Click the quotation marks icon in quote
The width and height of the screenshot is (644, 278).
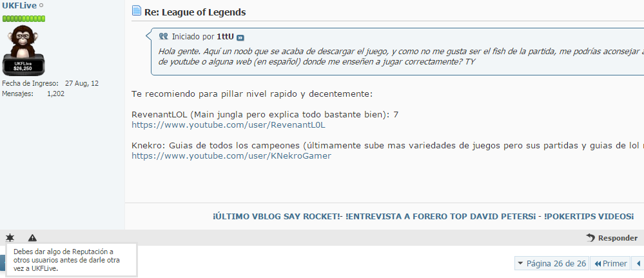coord(164,37)
